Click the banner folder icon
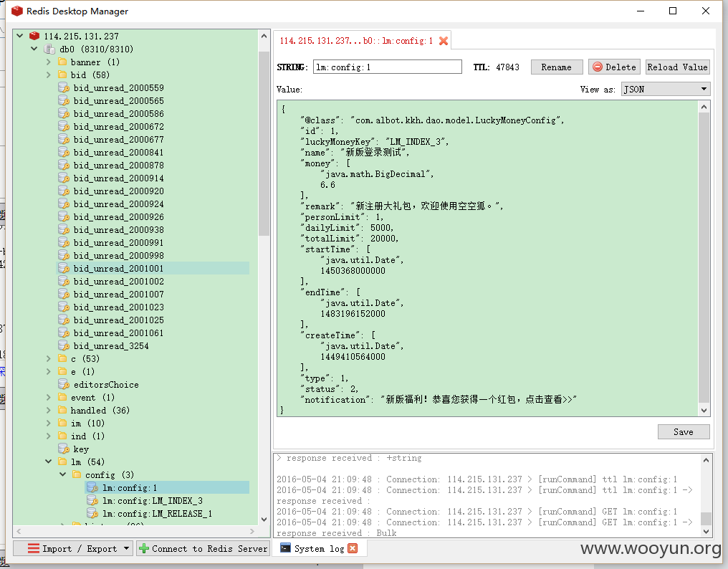728x569 pixels. (62, 62)
